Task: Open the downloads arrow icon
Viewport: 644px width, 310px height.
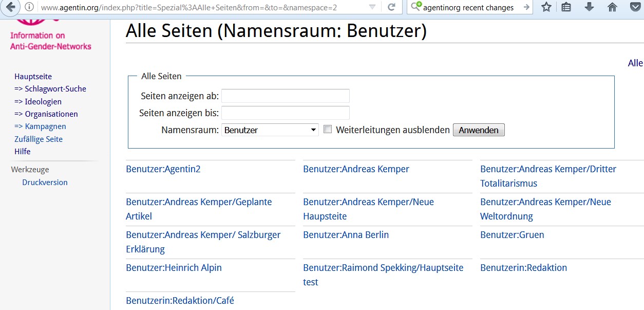Action: pyautogui.click(x=589, y=7)
